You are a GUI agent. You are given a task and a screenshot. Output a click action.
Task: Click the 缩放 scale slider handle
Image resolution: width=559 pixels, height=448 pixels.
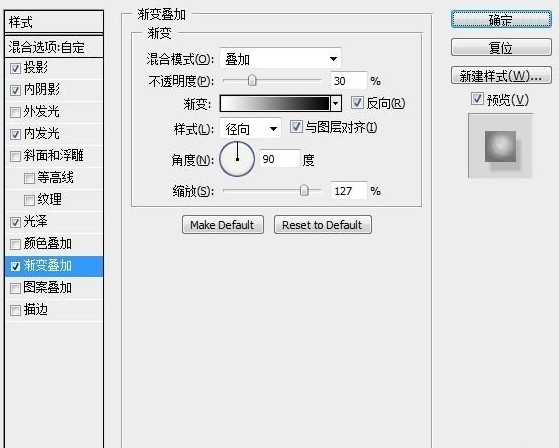[304, 191]
